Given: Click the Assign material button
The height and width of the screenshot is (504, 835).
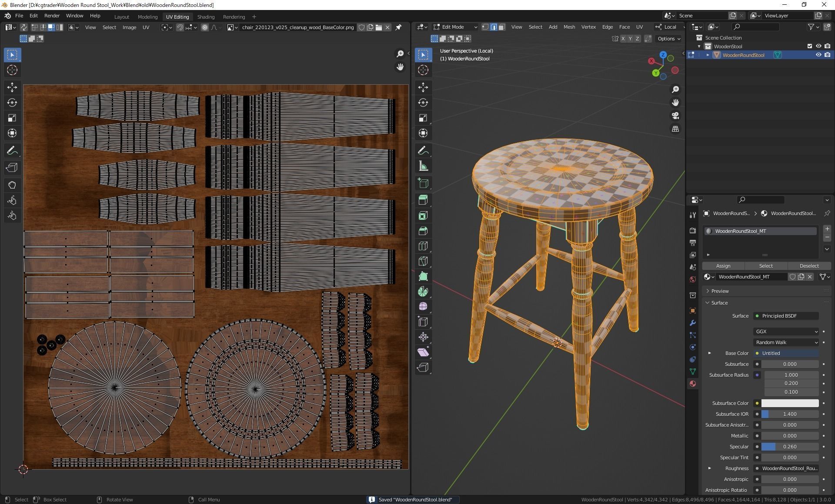Looking at the screenshot, I should 723,266.
